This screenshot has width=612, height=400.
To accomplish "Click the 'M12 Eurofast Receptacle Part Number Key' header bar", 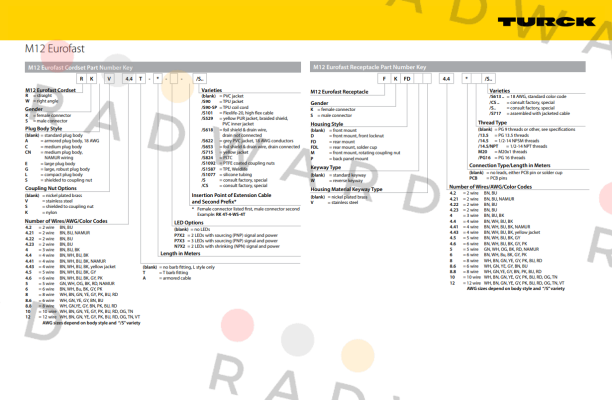I will (448, 67).
